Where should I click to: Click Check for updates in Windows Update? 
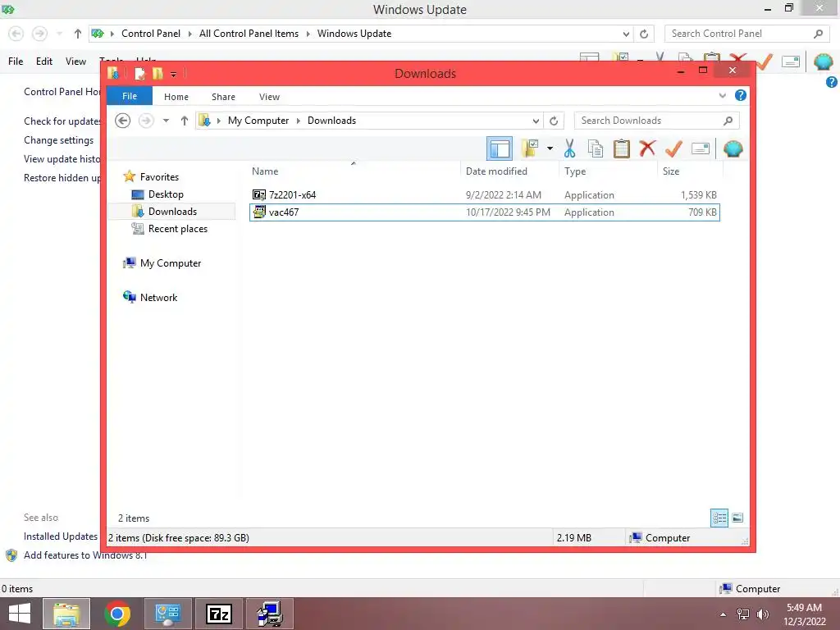(62, 121)
